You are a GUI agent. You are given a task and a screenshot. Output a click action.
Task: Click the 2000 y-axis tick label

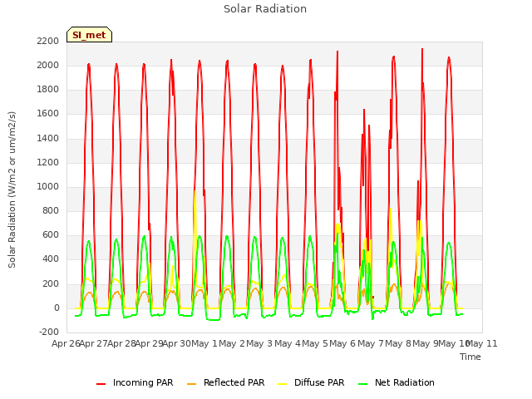coord(48,65)
